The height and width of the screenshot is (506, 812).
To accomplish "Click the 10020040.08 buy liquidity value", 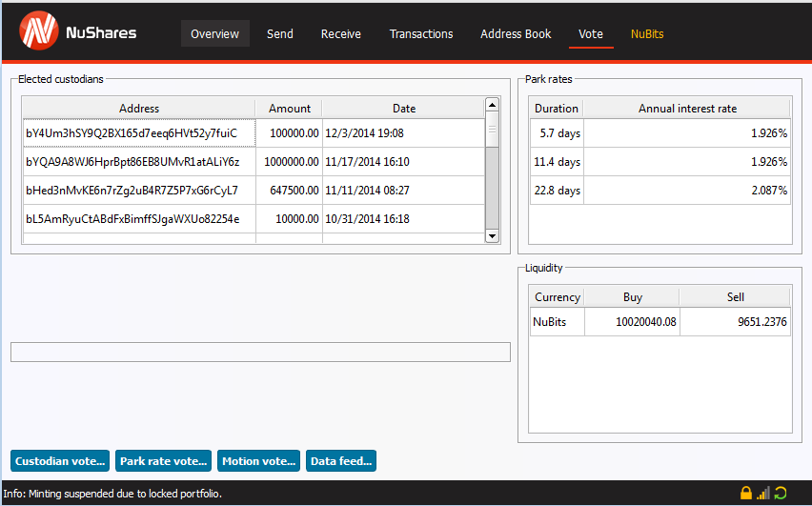I will 632,322.
